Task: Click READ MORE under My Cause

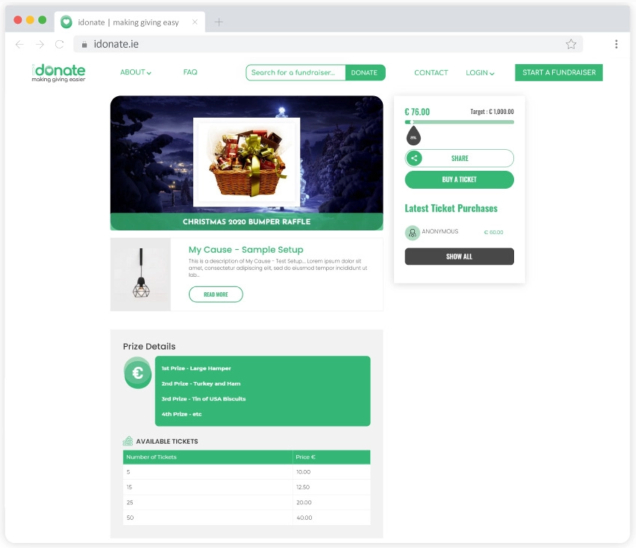Action: (216, 294)
